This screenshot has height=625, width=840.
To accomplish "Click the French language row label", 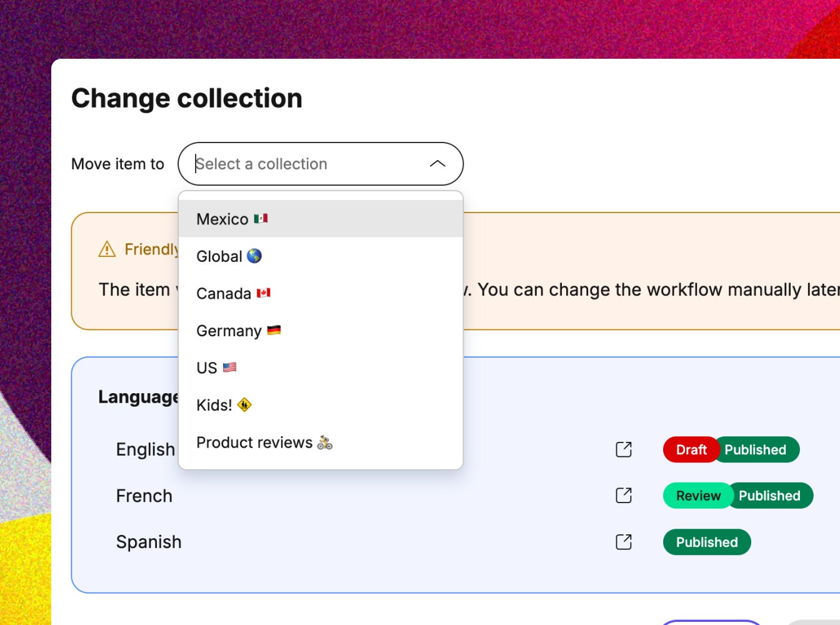I will [144, 496].
